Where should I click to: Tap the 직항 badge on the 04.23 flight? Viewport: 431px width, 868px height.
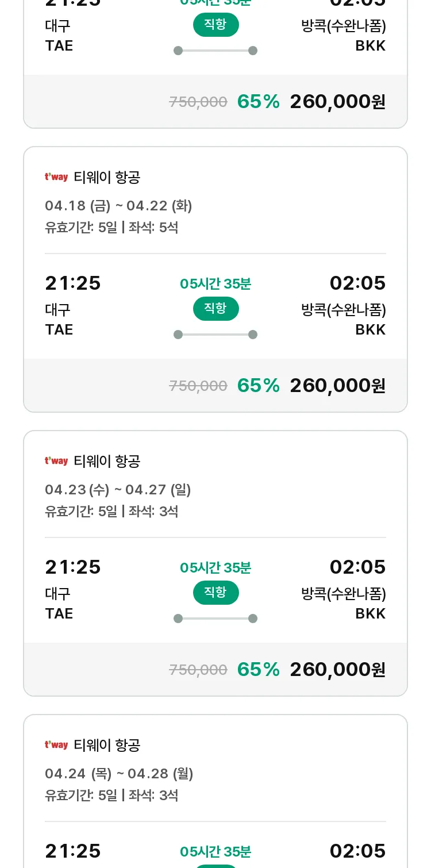[215, 593]
